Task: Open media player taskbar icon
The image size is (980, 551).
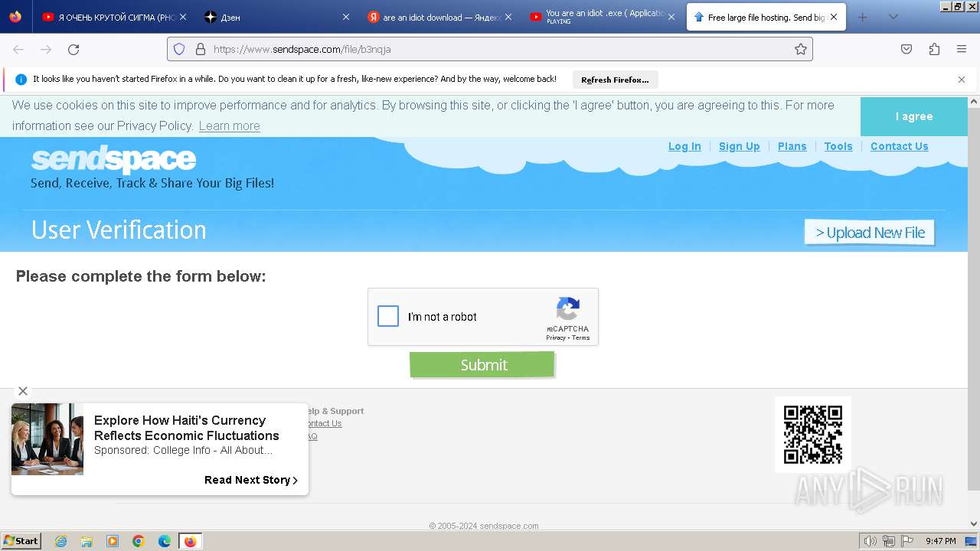Action: (x=113, y=541)
